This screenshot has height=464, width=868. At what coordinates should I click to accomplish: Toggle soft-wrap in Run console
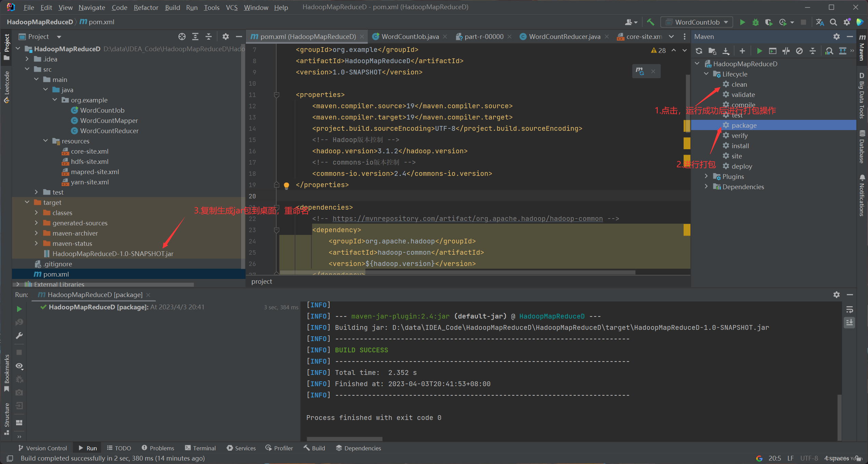pyautogui.click(x=850, y=310)
